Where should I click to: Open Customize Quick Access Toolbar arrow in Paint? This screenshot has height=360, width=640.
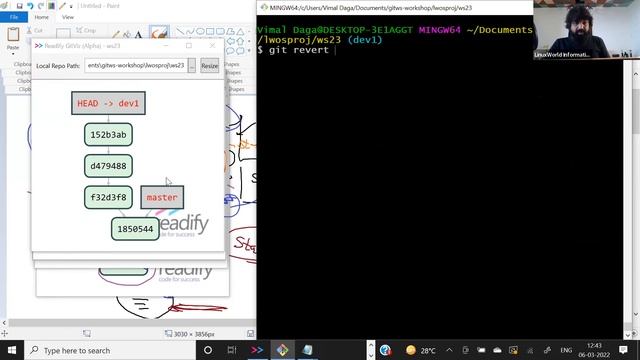coord(71,6)
